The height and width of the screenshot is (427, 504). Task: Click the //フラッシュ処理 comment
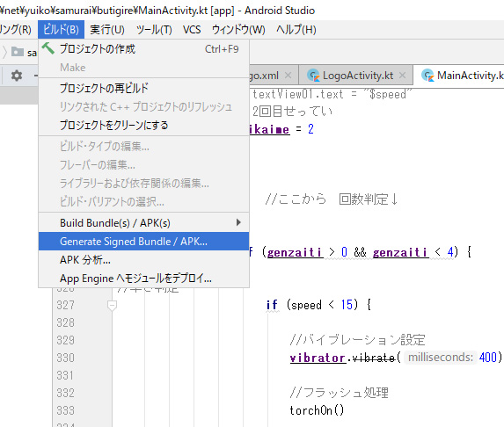click(340, 393)
